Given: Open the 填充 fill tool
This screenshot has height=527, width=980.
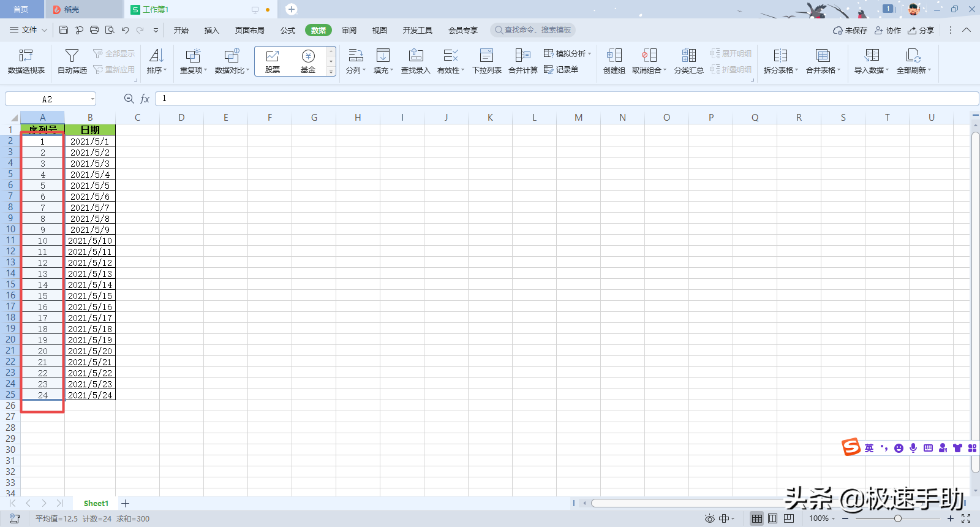Looking at the screenshot, I should pos(383,62).
